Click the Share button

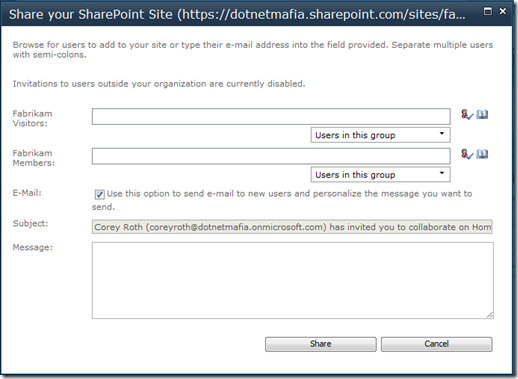point(321,344)
